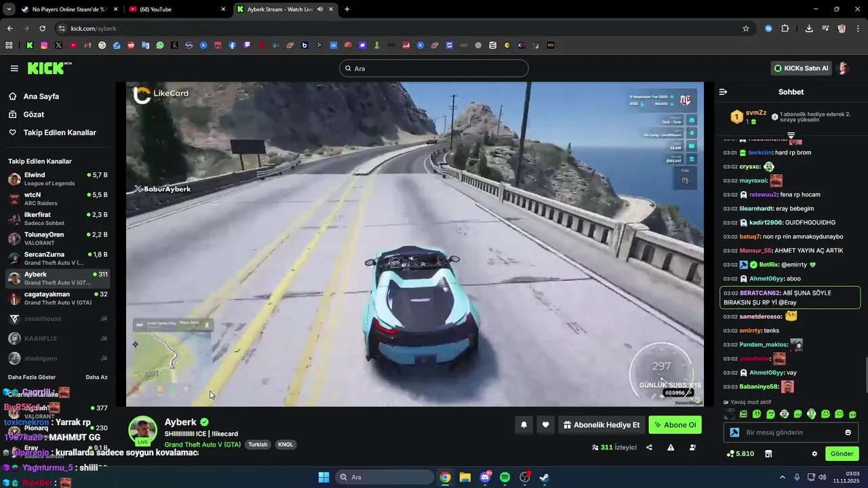Image resolution: width=868 pixels, height=488 pixels.
Task: Click the Turkish language tag
Action: point(258,445)
